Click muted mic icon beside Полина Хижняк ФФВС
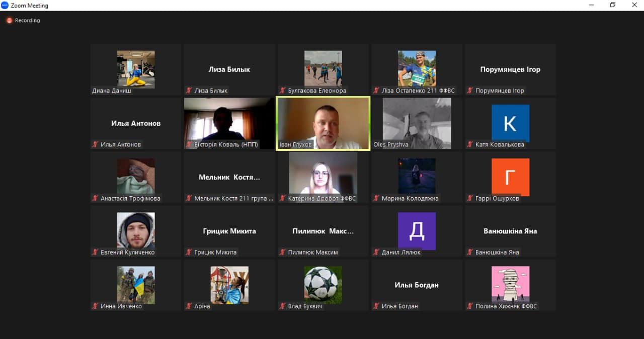This screenshot has width=644, height=339. [x=469, y=306]
